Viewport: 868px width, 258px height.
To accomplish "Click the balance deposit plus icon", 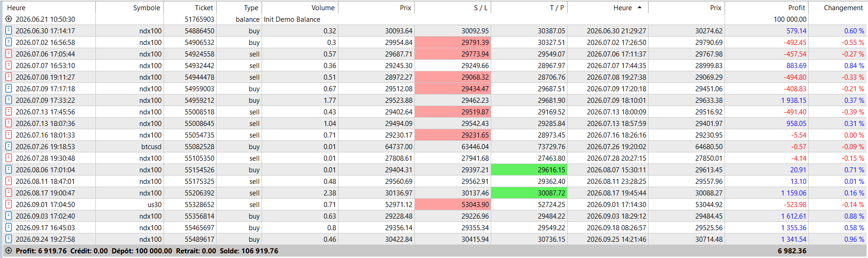I will click(8, 19).
